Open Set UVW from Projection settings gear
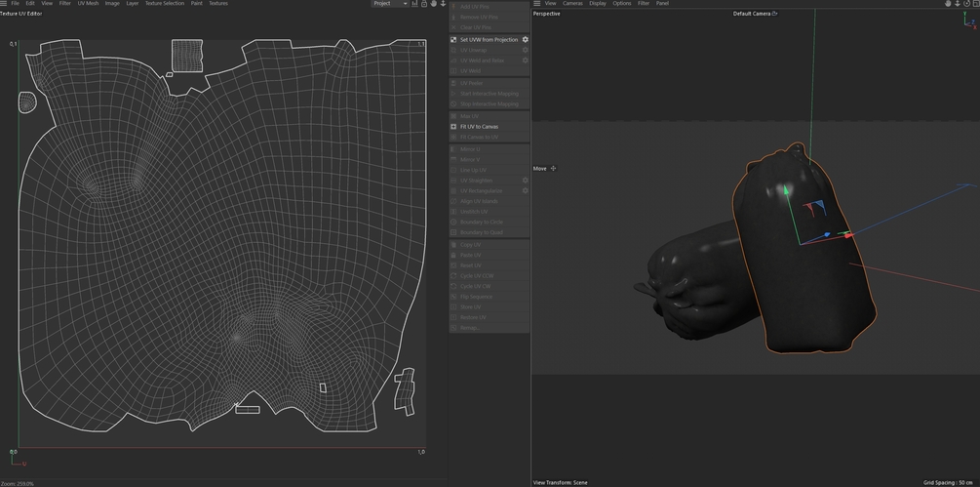The height and width of the screenshot is (487, 980). coord(525,39)
